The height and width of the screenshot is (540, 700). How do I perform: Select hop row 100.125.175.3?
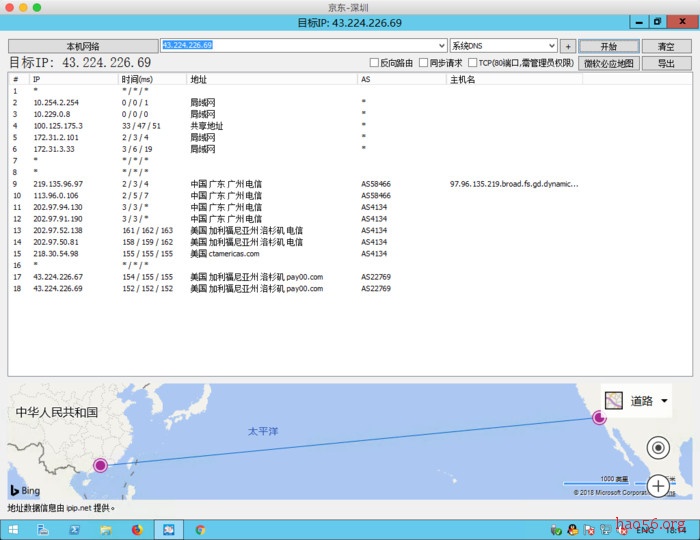tap(350, 126)
